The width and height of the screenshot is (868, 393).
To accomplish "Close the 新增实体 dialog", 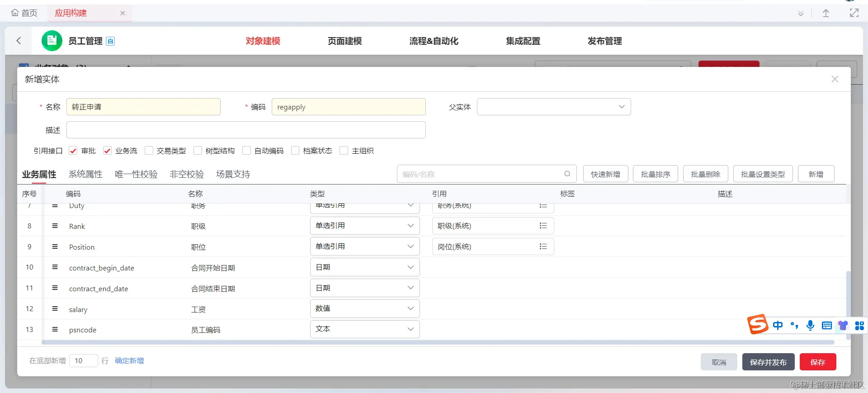I will pyautogui.click(x=835, y=79).
